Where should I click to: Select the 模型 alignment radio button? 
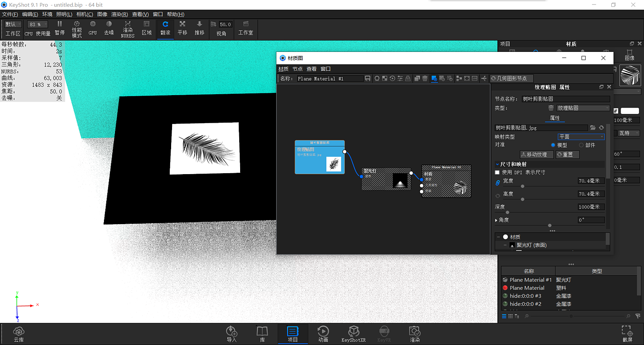point(553,145)
